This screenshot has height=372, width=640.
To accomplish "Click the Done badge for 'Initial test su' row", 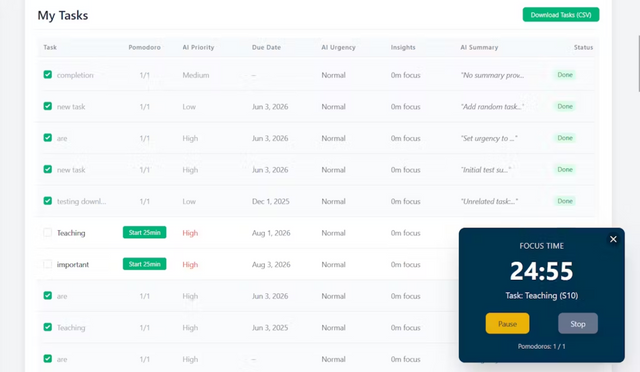I will click(x=565, y=169).
